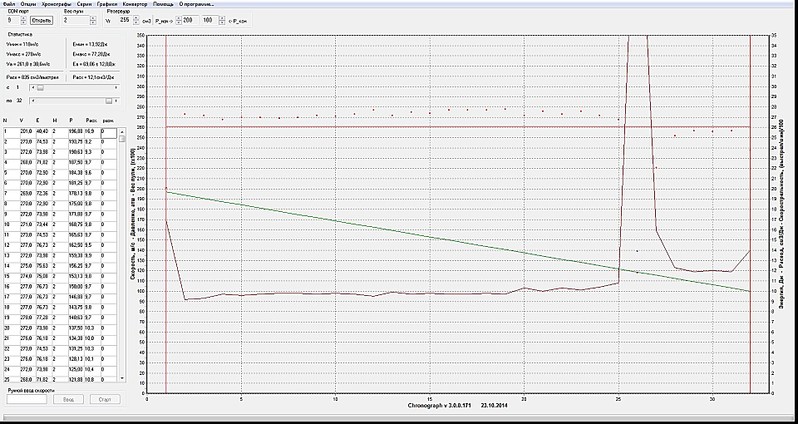Click the disabled Ввод button
This screenshot has height=424, width=798.
[x=67, y=398]
